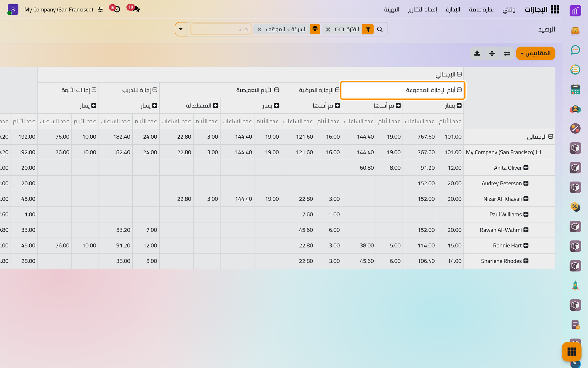Click the user avatar S button
588x368 pixels.
point(13,10)
